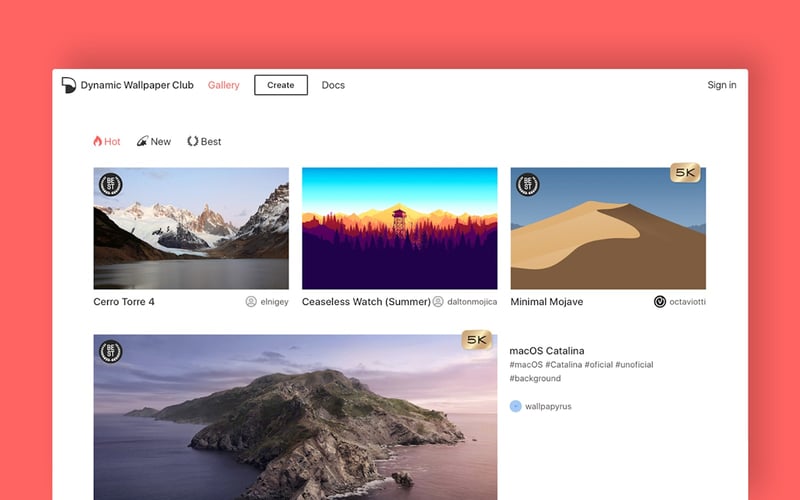Click the #background hashtag
Image resolution: width=800 pixels, height=500 pixels.
click(535, 379)
